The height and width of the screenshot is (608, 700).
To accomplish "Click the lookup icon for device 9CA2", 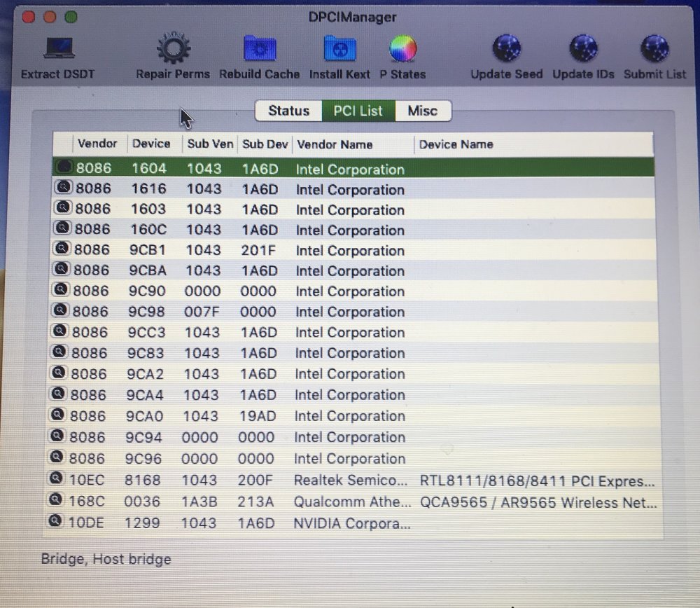I will [x=59, y=372].
